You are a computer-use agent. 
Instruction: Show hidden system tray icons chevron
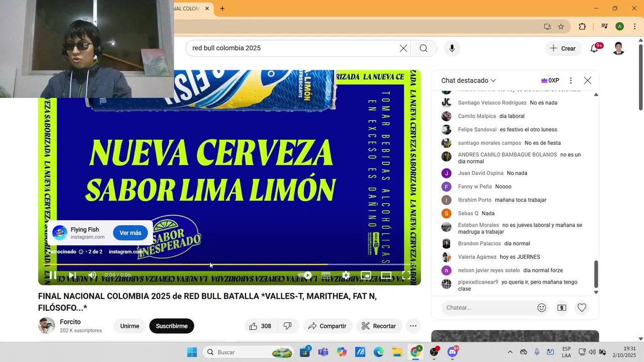[510, 352]
